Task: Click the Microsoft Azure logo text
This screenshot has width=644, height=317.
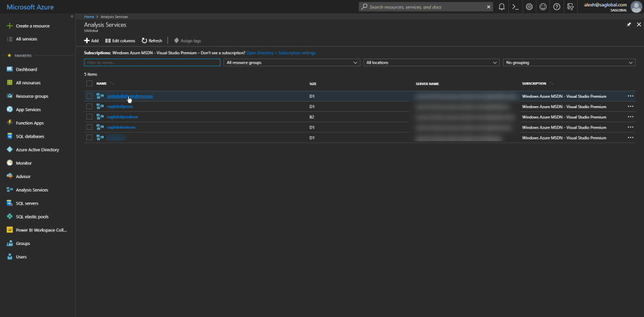Action: point(30,7)
